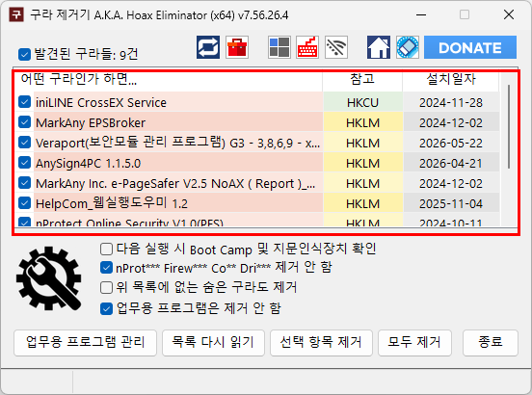Select iniLINE CrossEX Service row text
The width and height of the screenshot is (532, 395).
101,102
